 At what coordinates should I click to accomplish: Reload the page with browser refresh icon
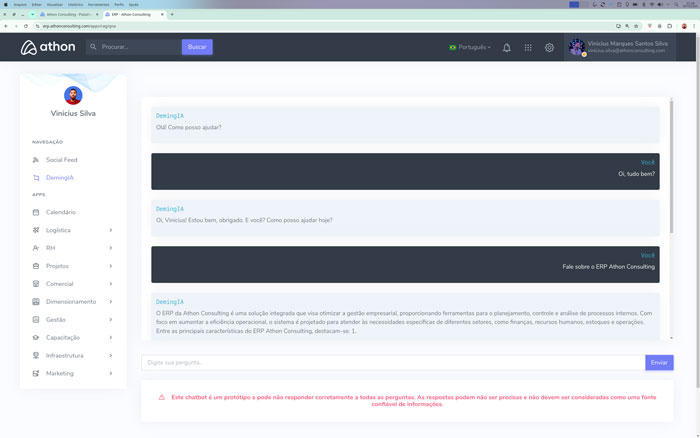pos(26,25)
